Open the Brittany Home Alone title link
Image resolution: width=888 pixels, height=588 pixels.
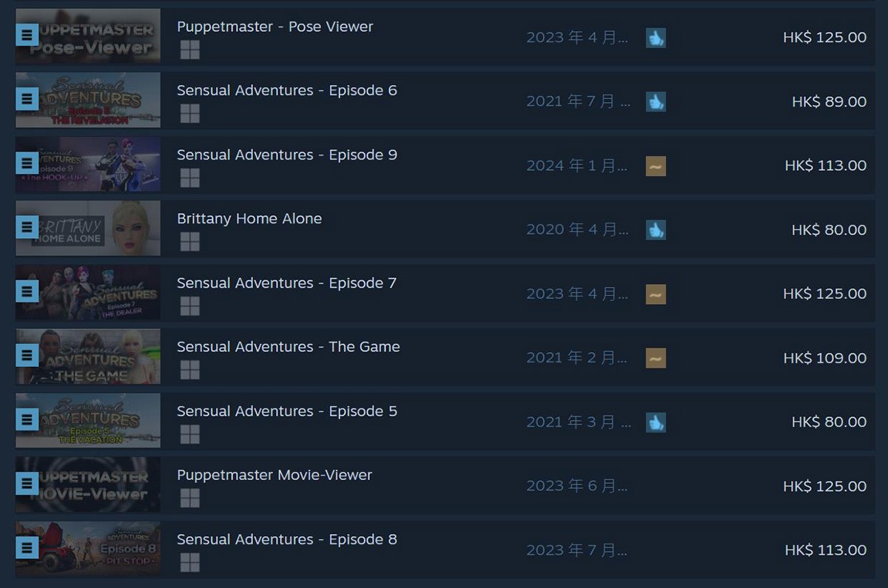(249, 219)
